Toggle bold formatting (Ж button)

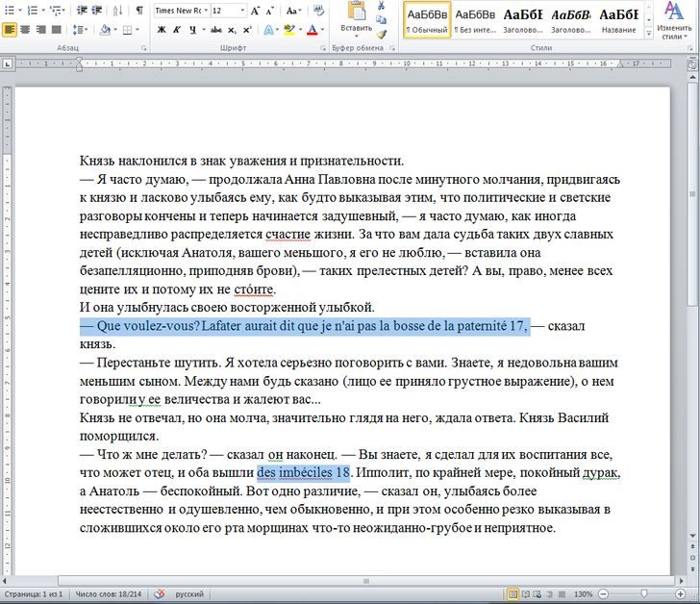[x=162, y=30]
